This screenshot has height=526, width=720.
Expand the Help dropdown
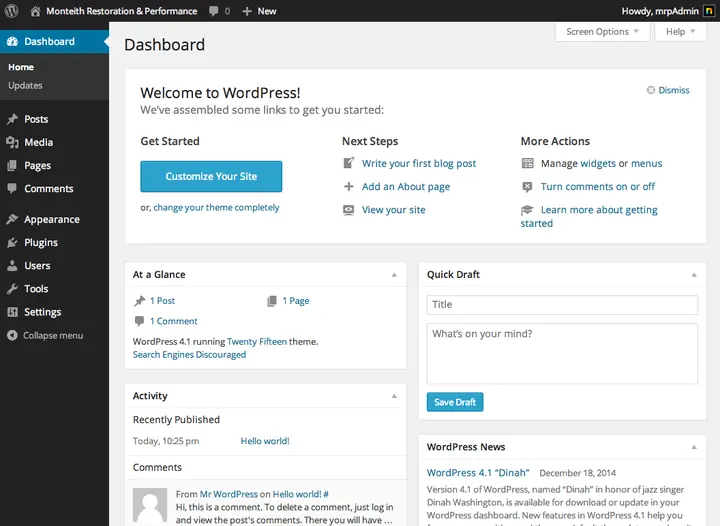[x=681, y=32]
